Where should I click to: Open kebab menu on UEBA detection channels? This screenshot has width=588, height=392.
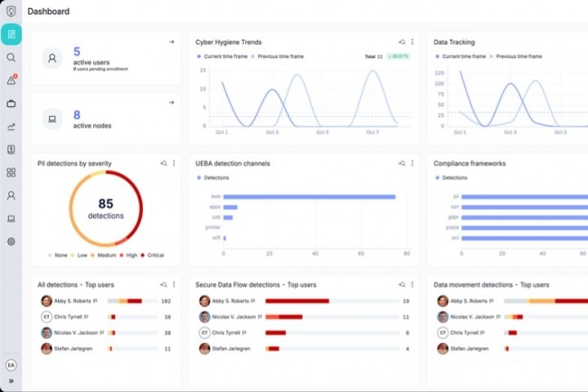(x=413, y=163)
